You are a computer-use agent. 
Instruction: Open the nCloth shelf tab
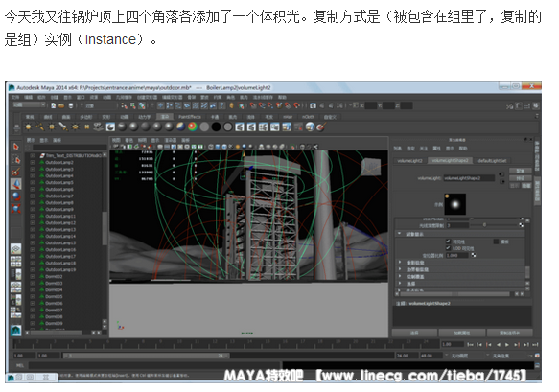click(x=308, y=117)
